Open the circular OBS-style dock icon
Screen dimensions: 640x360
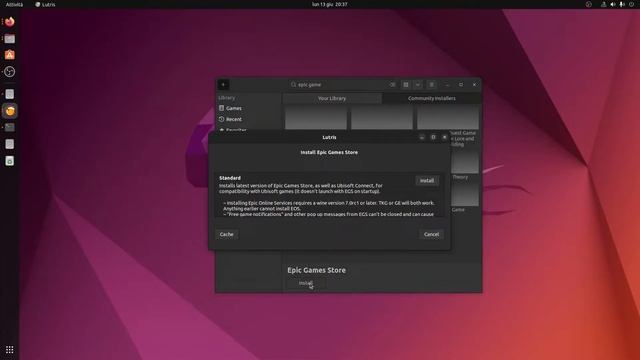click(x=10, y=72)
